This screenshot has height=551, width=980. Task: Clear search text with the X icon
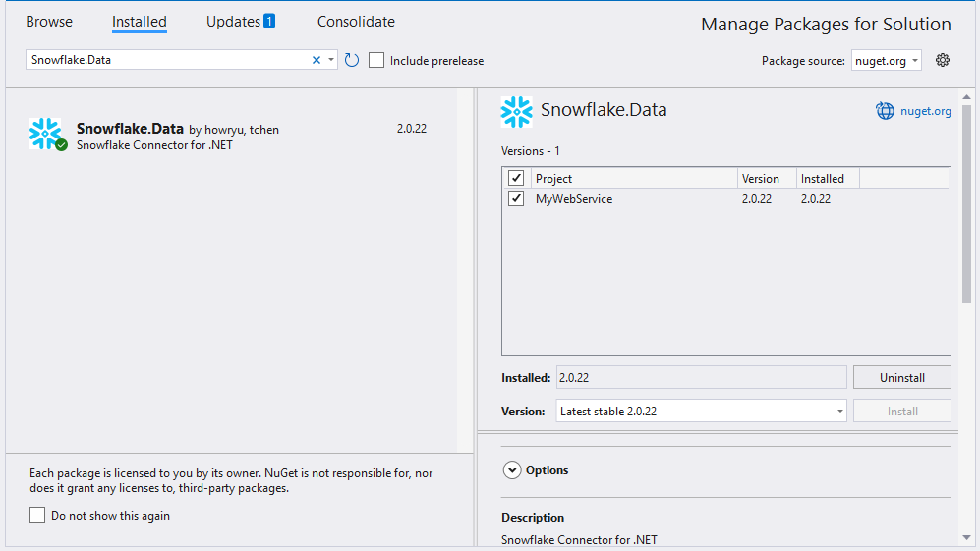[317, 60]
